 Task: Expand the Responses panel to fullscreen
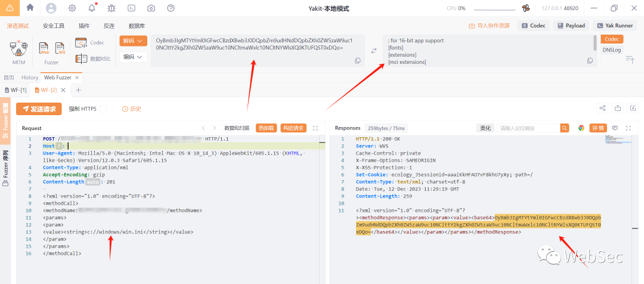pyautogui.click(x=628, y=128)
